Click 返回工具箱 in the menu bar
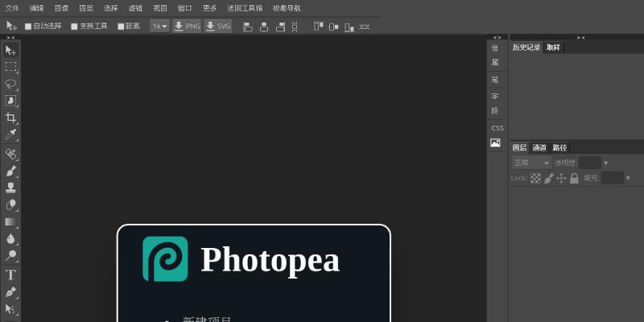This screenshot has height=322, width=644. click(245, 8)
